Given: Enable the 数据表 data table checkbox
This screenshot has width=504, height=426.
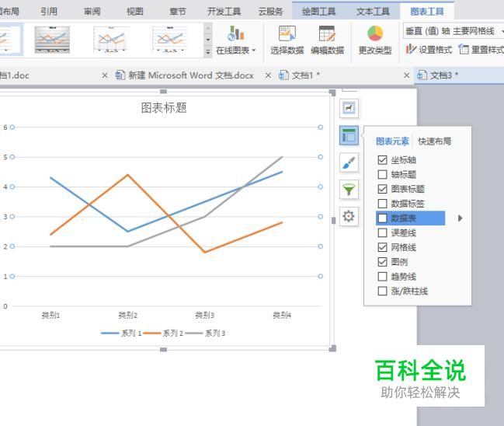Looking at the screenshot, I should pos(382,218).
